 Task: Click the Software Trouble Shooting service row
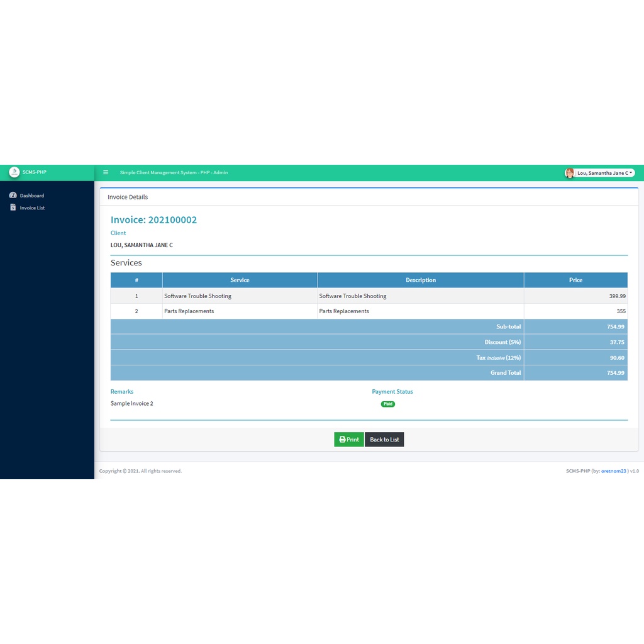[197, 296]
